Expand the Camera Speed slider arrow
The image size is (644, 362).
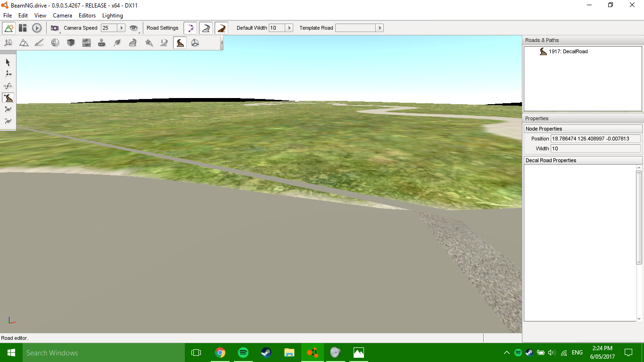pyautogui.click(x=121, y=28)
